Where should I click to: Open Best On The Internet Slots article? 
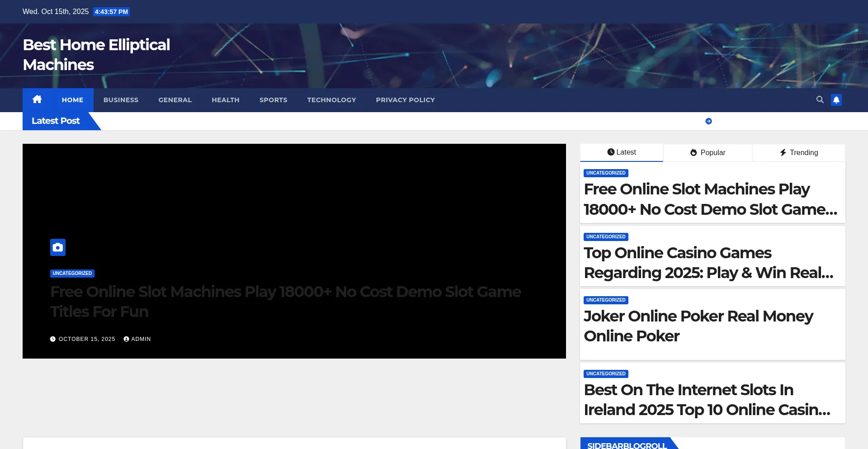(707, 400)
